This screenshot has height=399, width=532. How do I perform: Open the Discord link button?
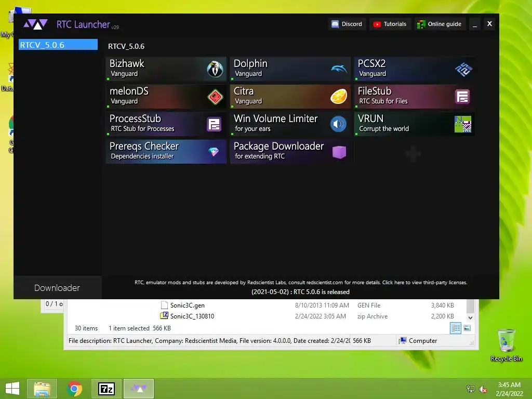pyautogui.click(x=347, y=24)
